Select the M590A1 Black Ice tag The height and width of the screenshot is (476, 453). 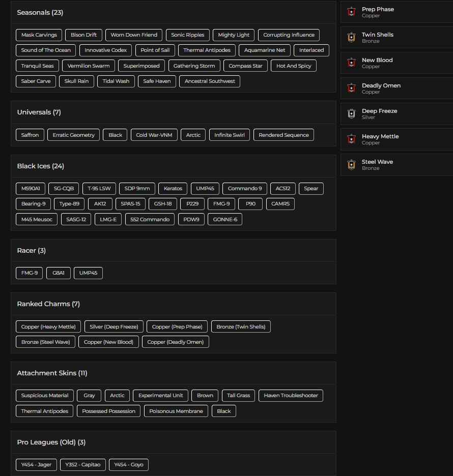click(31, 188)
